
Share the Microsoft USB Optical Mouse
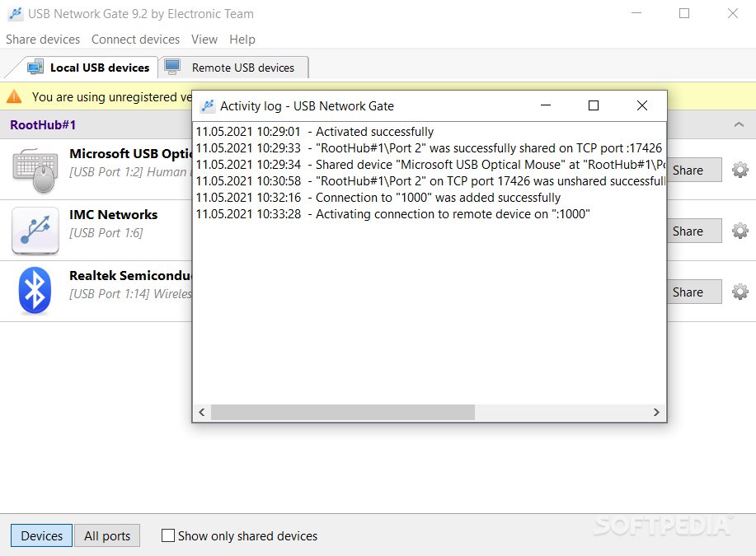(694, 170)
